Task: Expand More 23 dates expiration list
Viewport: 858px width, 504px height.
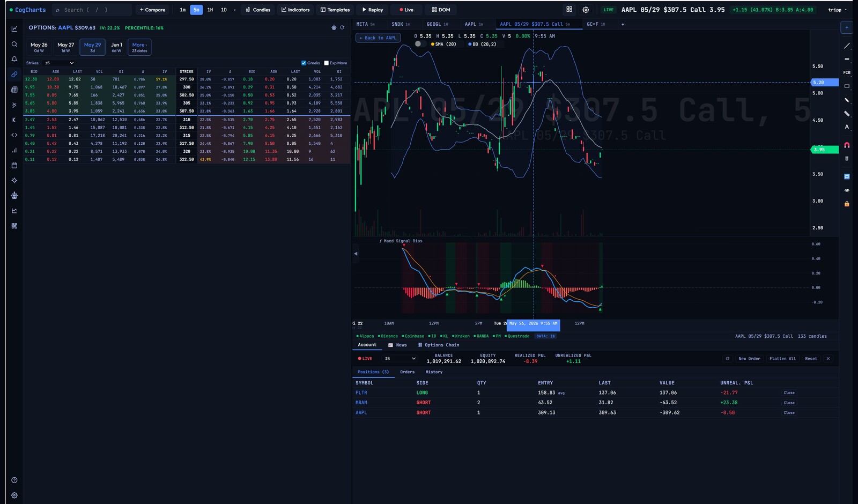Action: [139, 47]
